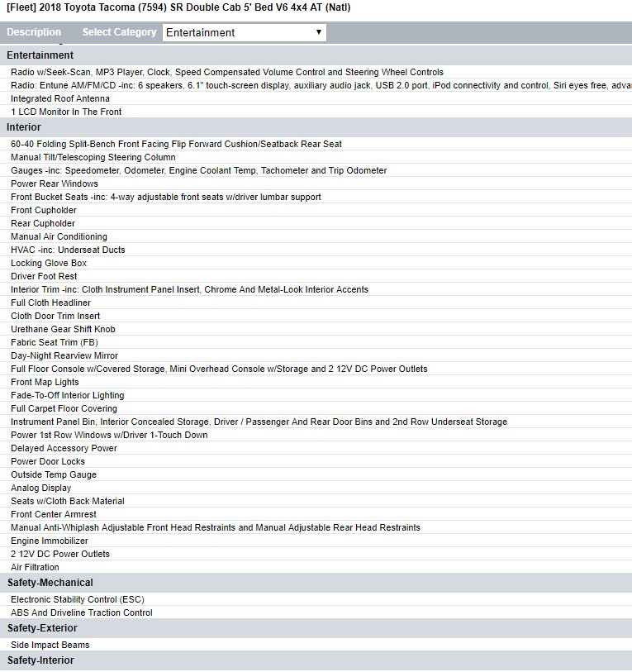Click the Manual Air Conditioning row
This screenshot has height=672, width=632.
(316, 236)
